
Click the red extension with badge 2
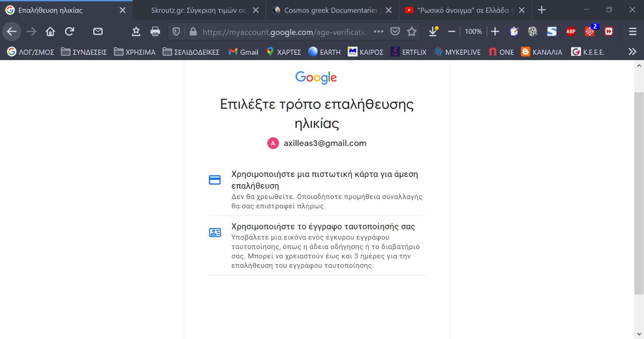click(590, 31)
